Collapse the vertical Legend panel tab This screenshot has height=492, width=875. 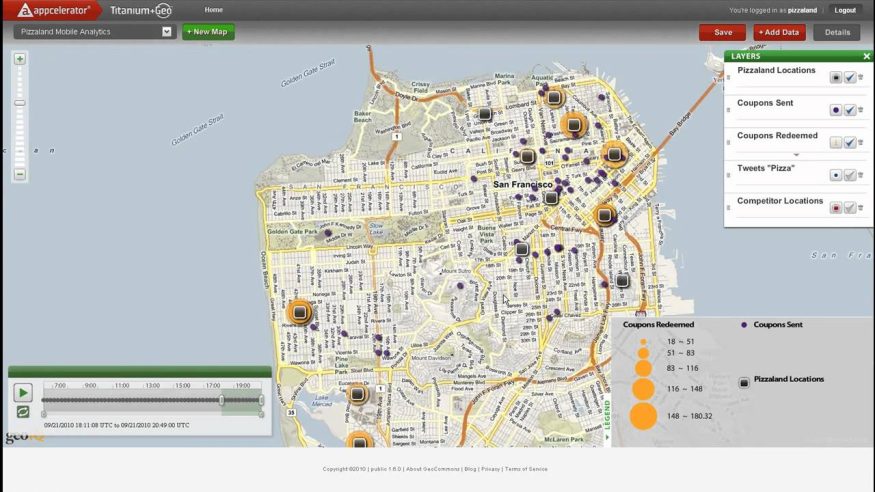point(606,420)
